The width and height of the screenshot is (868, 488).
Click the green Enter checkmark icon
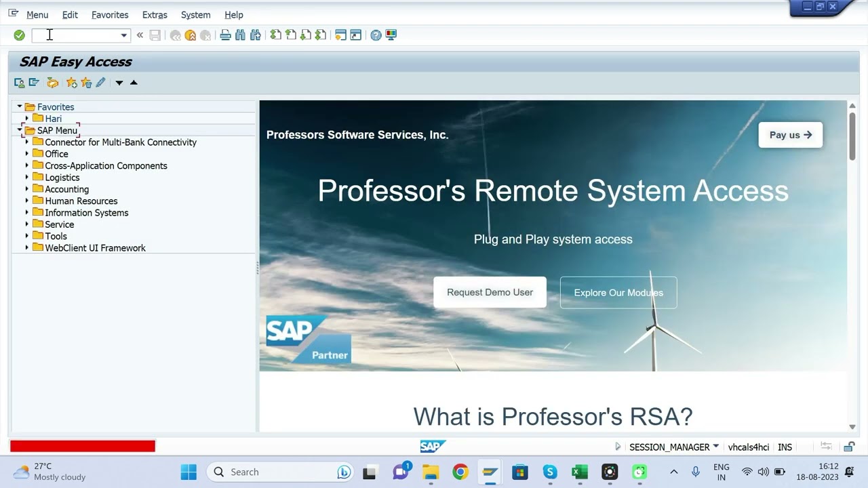[x=19, y=35]
